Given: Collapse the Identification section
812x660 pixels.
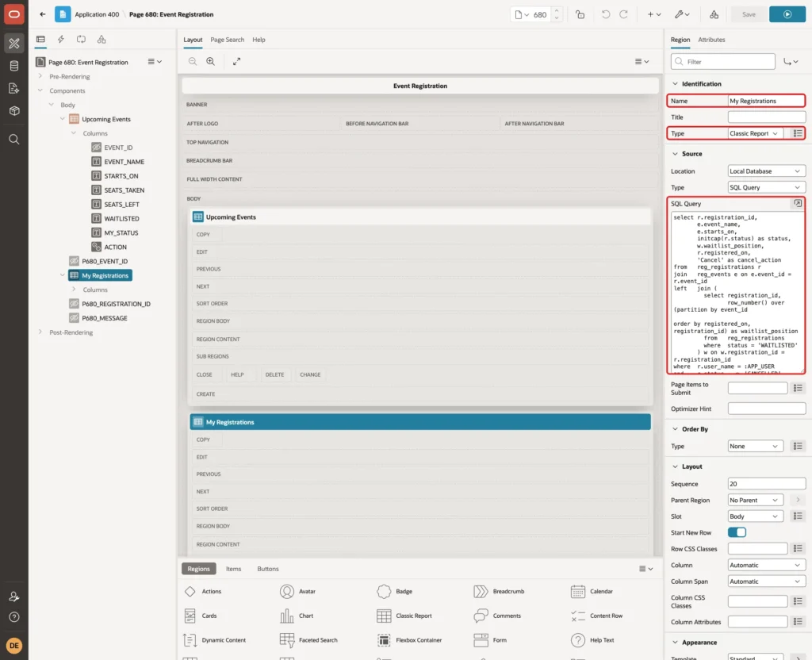Looking at the screenshot, I should tap(675, 84).
